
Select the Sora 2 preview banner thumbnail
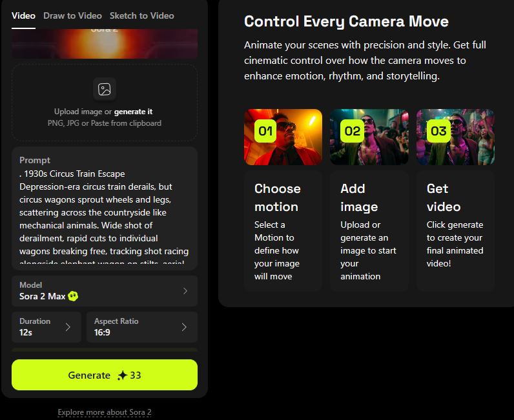[104, 44]
